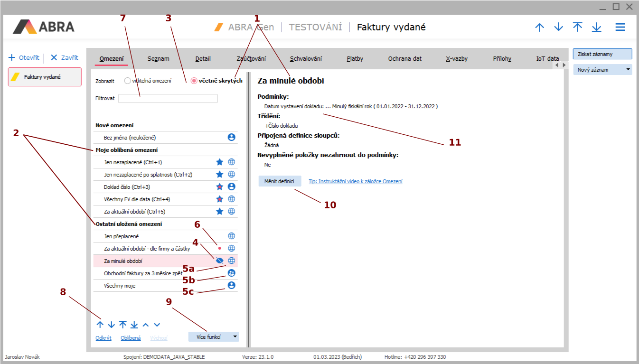Open the 'Více funkcí' dropdown
639x364 pixels.
[x=214, y=337]
